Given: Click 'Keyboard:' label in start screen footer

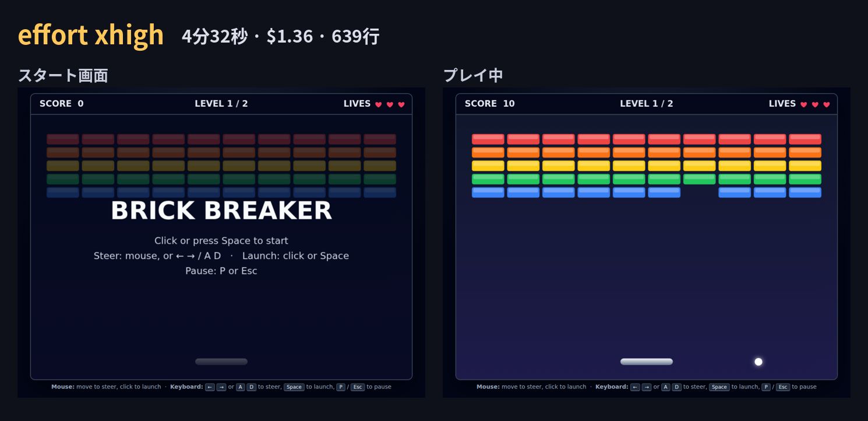Looking at the screenshot, I should (x=186, y=387).
